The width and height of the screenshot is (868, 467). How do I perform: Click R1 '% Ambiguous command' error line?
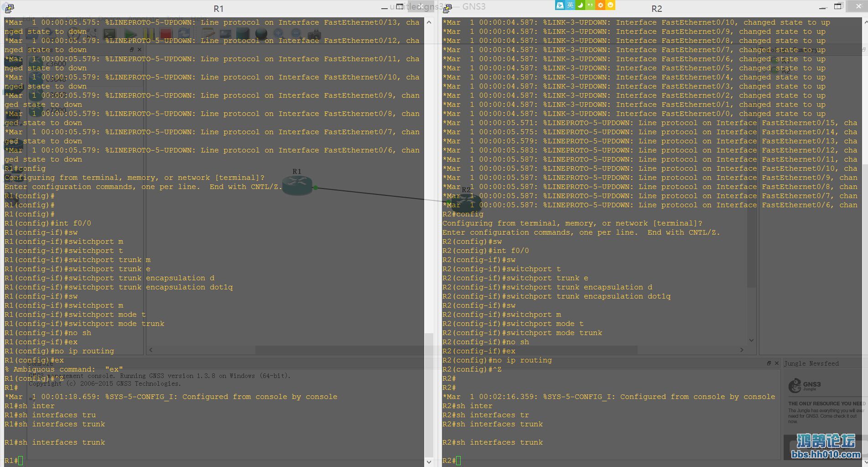point(64,369)
